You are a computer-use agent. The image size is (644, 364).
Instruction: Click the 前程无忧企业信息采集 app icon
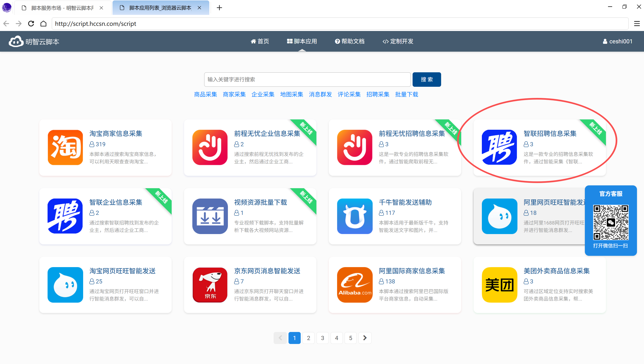click(210, 147)
